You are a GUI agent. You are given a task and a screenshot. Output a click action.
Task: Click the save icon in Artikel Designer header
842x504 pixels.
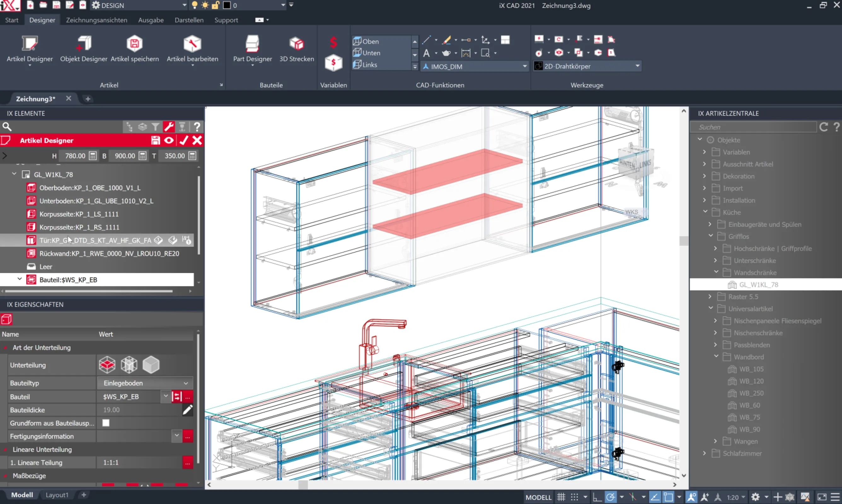[155, 140]
